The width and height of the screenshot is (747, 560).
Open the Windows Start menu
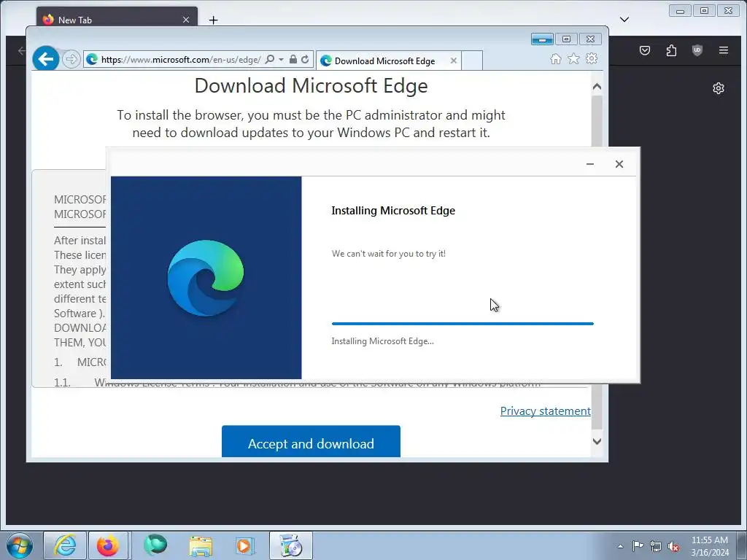[x=20, y=545]
